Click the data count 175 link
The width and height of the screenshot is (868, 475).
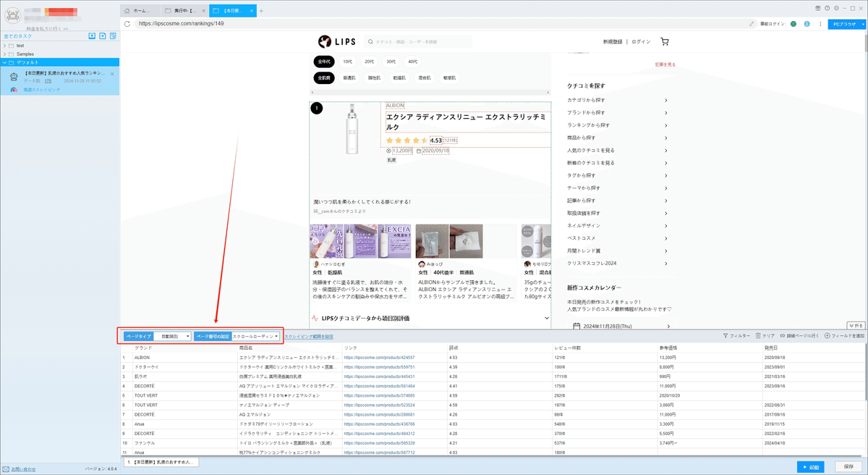(x=48, y=81)
